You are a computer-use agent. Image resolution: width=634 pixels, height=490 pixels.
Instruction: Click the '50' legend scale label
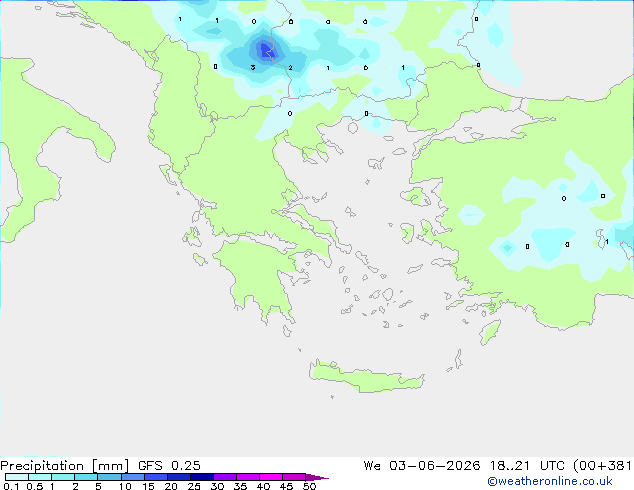click(x=309, y=486)
